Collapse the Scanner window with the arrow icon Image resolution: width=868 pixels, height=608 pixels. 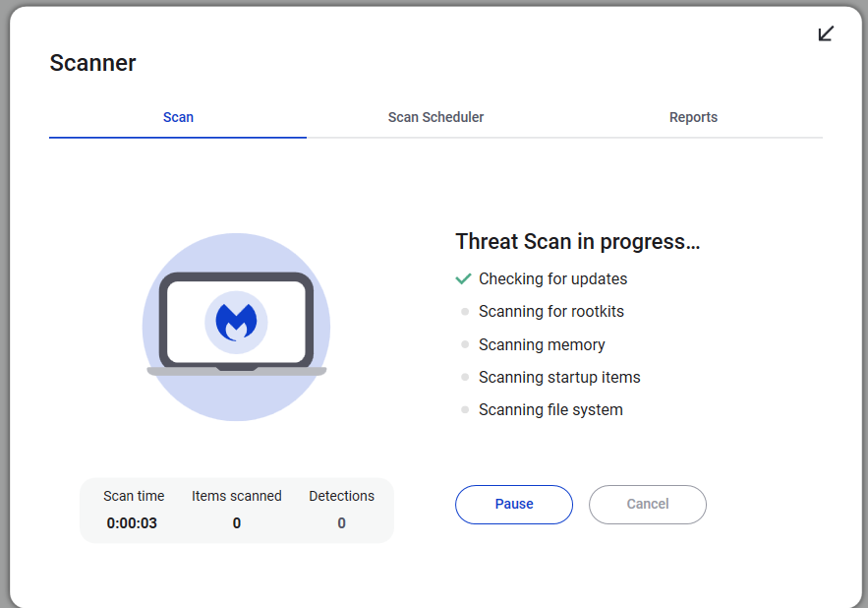tap(826, 33)
